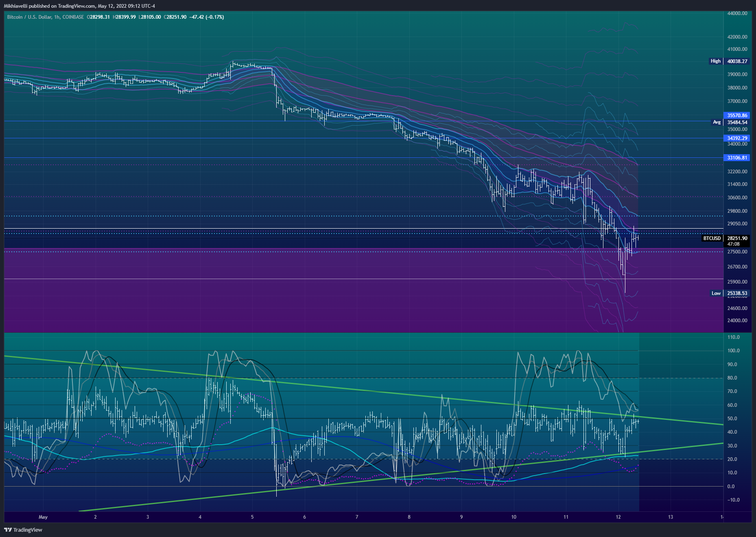The height and width of the screenshot is (537, 756).
Task: Click the −10.0 tick on oscillator scale
Action: pos(733,500)
